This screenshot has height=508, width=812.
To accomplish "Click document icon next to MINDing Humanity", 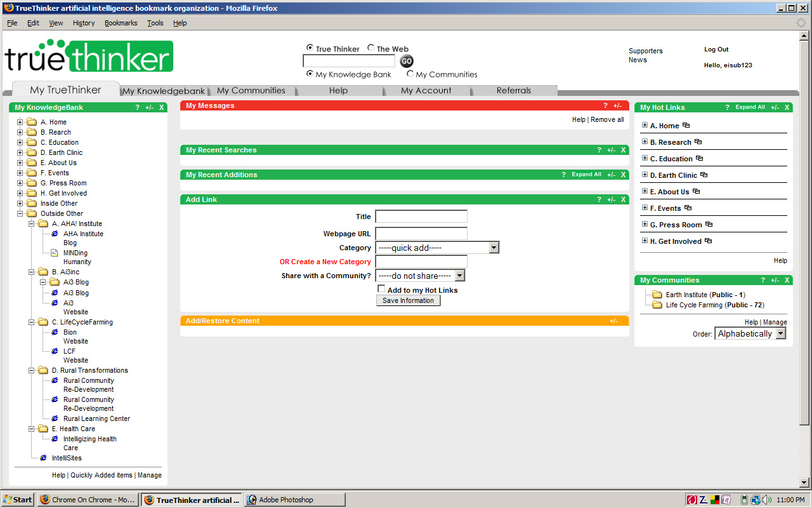I will (x=55, y=253).
